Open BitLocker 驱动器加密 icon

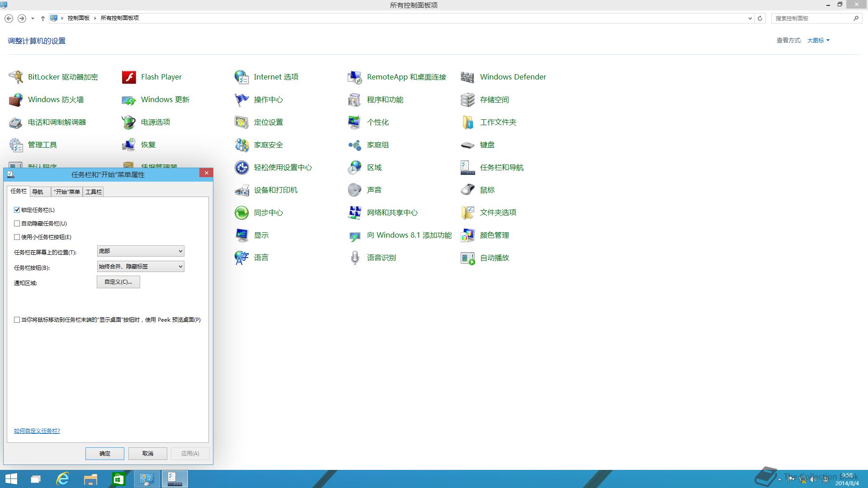coord(16,77)
